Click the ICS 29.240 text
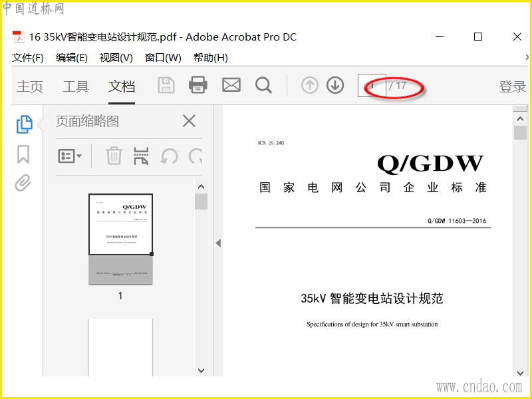Image resolution: width=532 pixels, height=399 pixels. (271, 143)
